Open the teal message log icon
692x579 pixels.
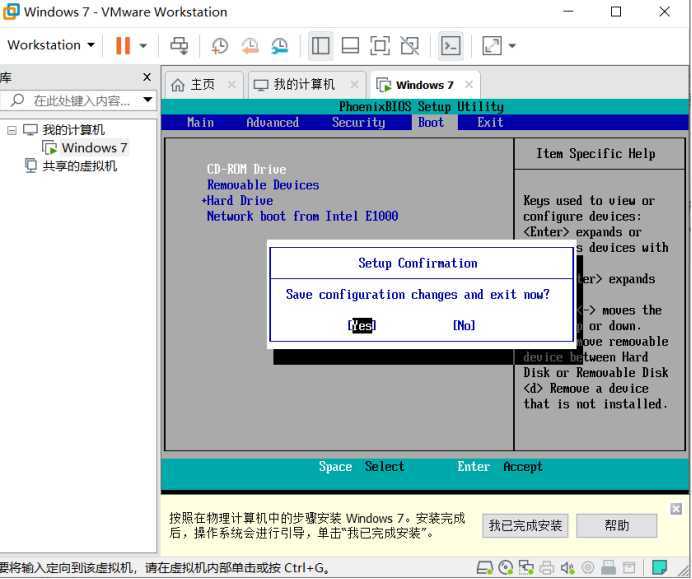tap(660, 567)
